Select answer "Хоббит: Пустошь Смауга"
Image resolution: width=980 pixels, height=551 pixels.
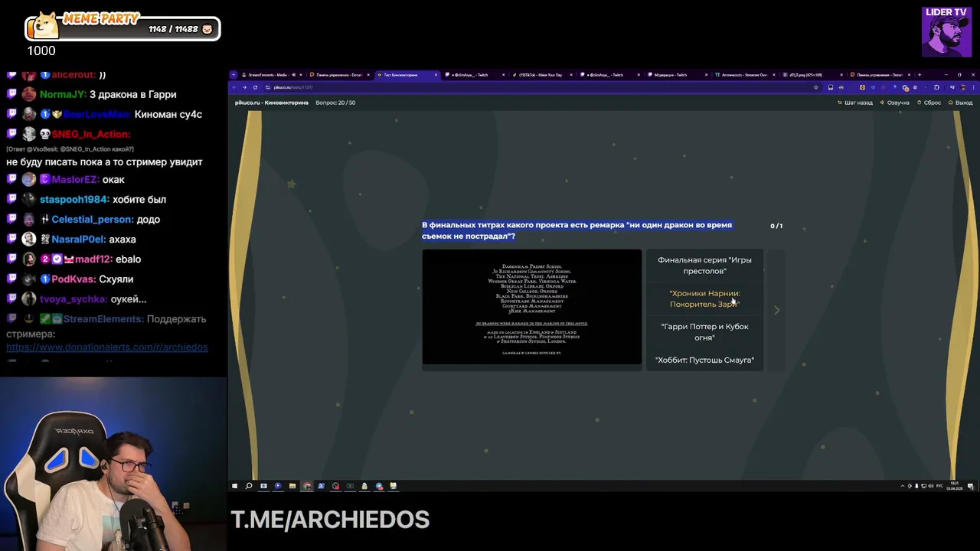tap(704, 360)
